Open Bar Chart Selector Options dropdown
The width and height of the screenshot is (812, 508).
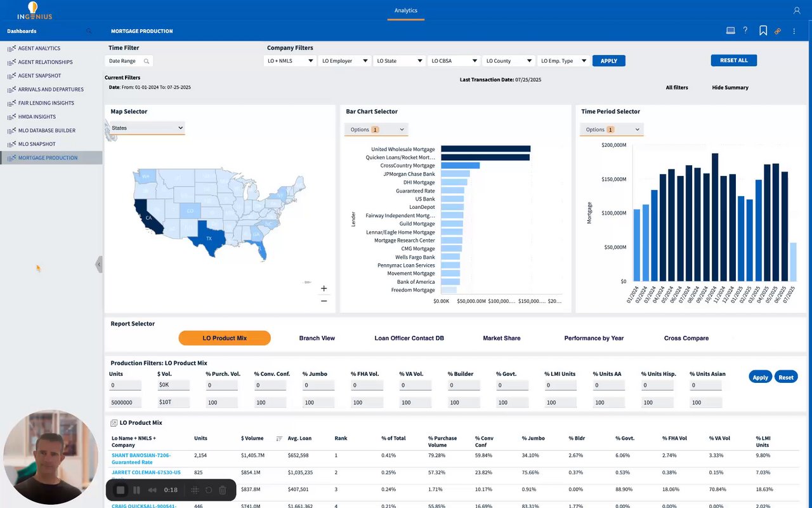(x=376, y=130)
